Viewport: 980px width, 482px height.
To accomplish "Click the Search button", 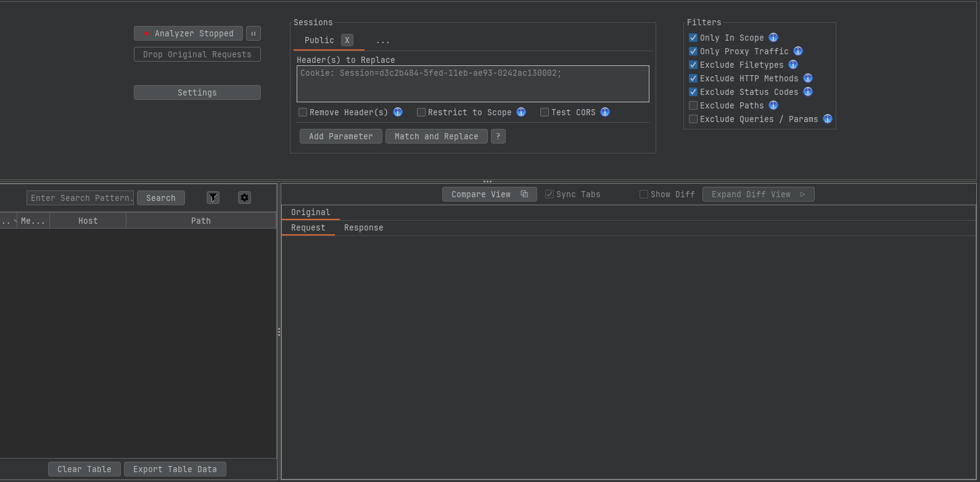I will (x=161, y=198).
